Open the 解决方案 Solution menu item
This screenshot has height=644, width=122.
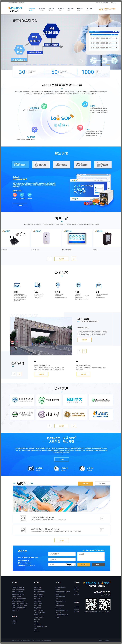[x=42, y=9]
